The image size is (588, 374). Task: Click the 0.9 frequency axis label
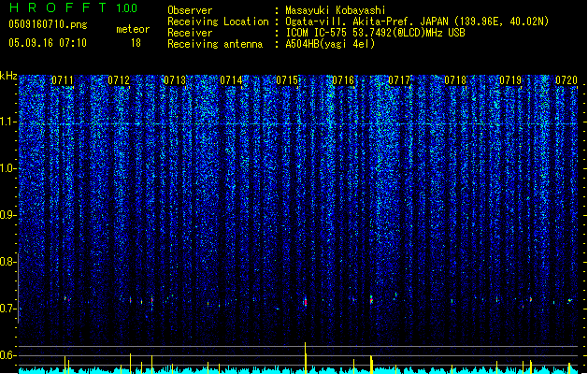click(8, 215)
